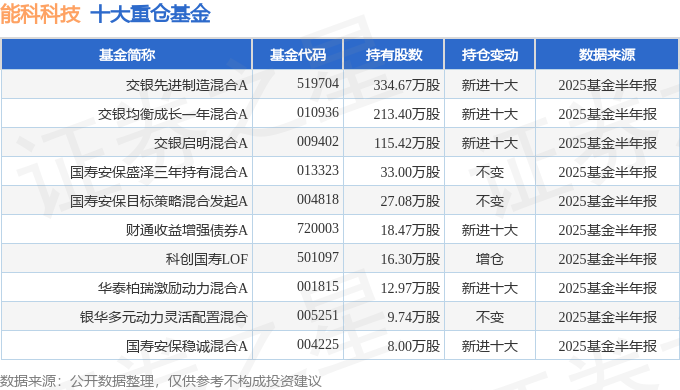Click the 增仓 position change cell
The height and width of the screenshot is (390, 680).
coord(490,259)
